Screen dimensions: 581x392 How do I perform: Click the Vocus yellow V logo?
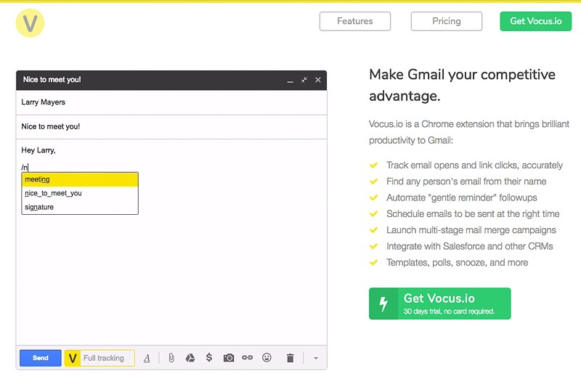pyautogui.click(x=30, y=23)
